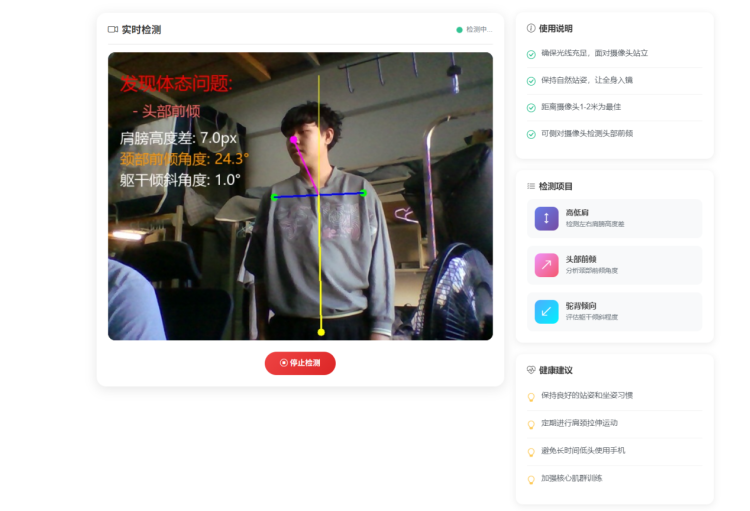Click the 头部前倾 detection item text
This screenshot has width=750, height=511.
click(x=581, y=259)
